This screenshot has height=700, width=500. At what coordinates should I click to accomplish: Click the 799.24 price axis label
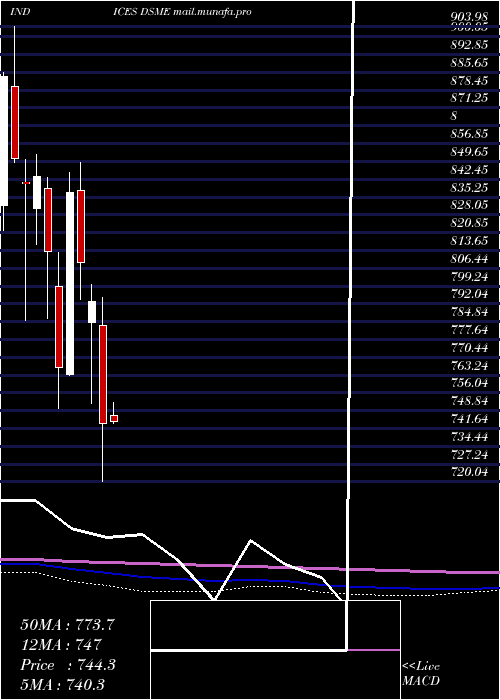click(x=468, y=276)
